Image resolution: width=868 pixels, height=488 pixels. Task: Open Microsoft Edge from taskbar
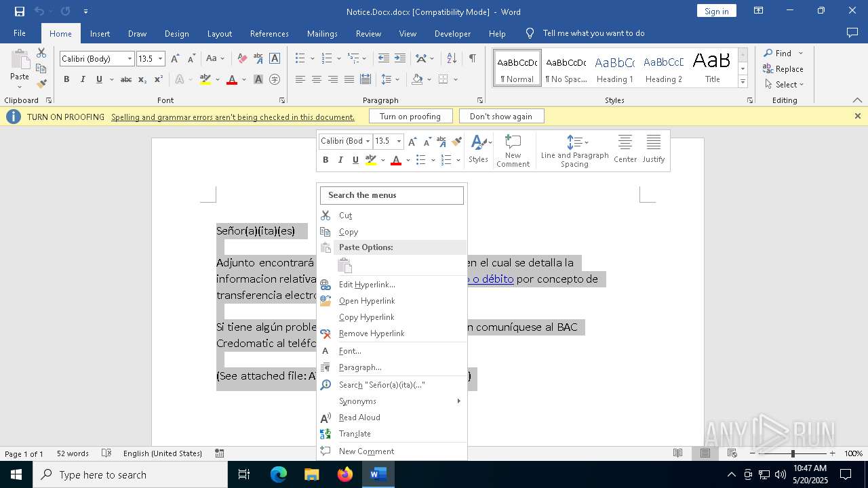(279, 474)
